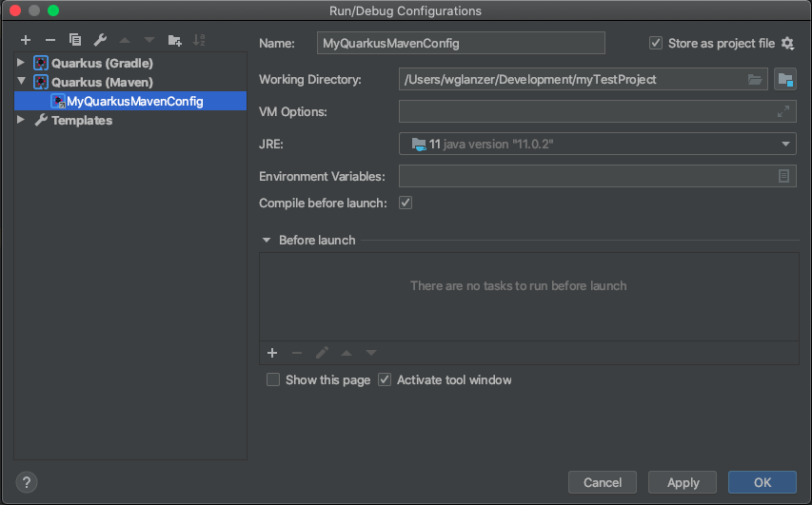Uncheck Compile before launch
The height and width of the screenshot is (505, 812).
point(406,203)
